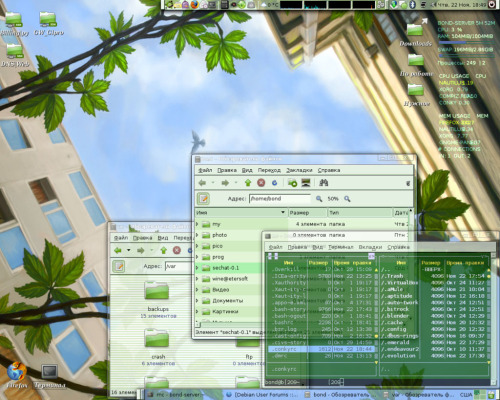Expand the Видео folder row
The image size is (500, 400).
(x=198, y=290)
